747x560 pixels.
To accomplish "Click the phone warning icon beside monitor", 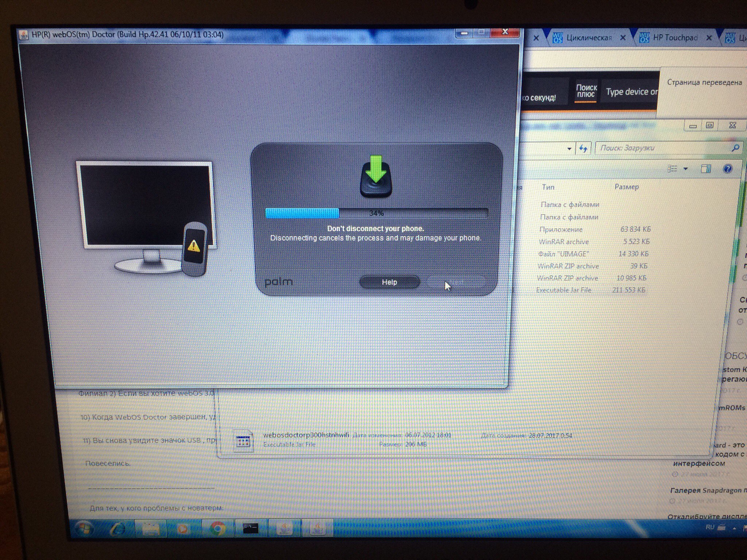I will (194, 246).
